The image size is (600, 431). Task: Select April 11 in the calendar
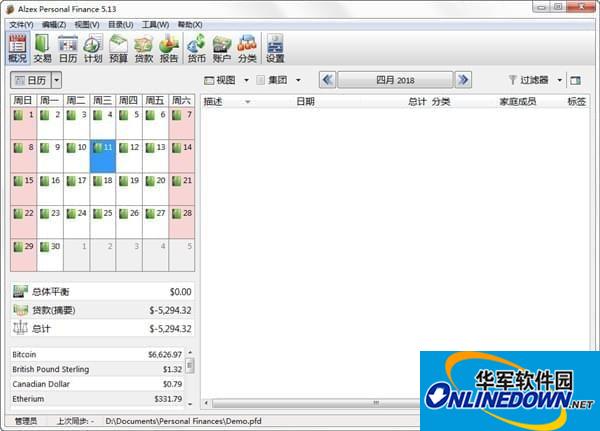pos(103,156)
